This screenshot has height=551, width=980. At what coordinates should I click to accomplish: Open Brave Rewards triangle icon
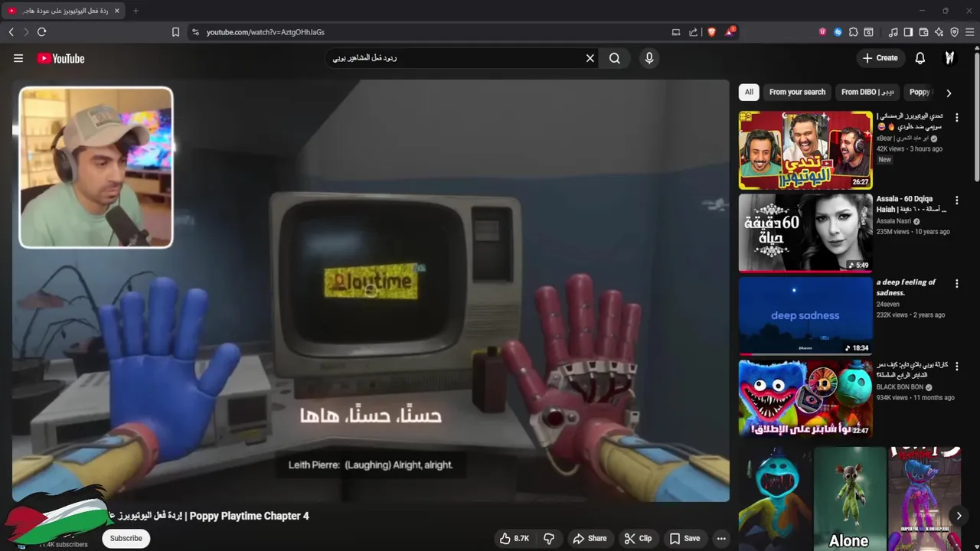coord(730,32)
